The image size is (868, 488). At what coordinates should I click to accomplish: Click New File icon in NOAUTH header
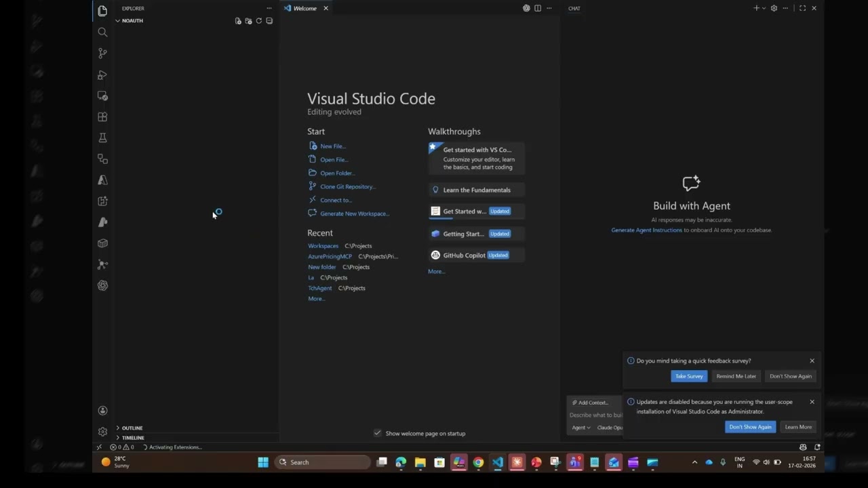[238, 21]
